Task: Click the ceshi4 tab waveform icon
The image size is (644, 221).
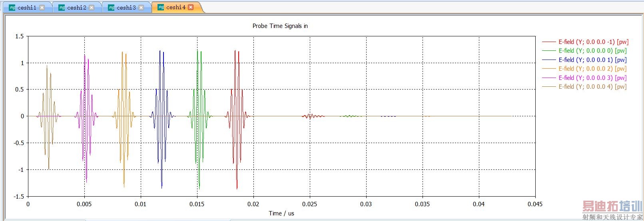Action: 161,7
